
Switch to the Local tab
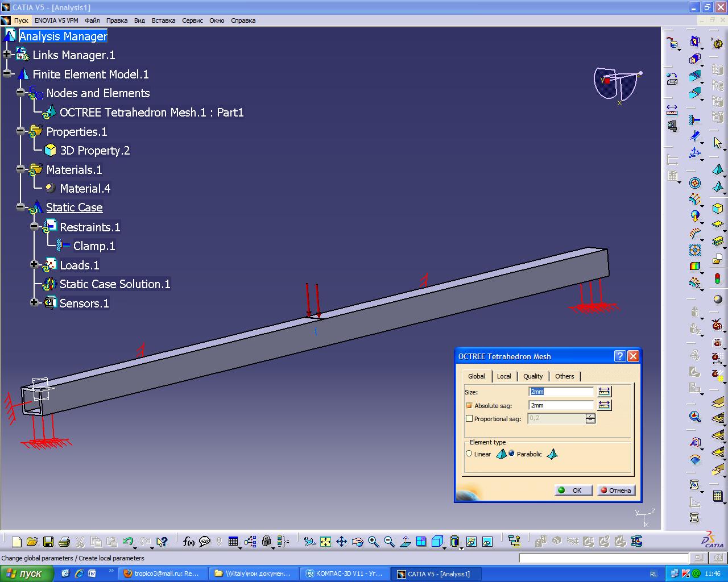(504, 376)
